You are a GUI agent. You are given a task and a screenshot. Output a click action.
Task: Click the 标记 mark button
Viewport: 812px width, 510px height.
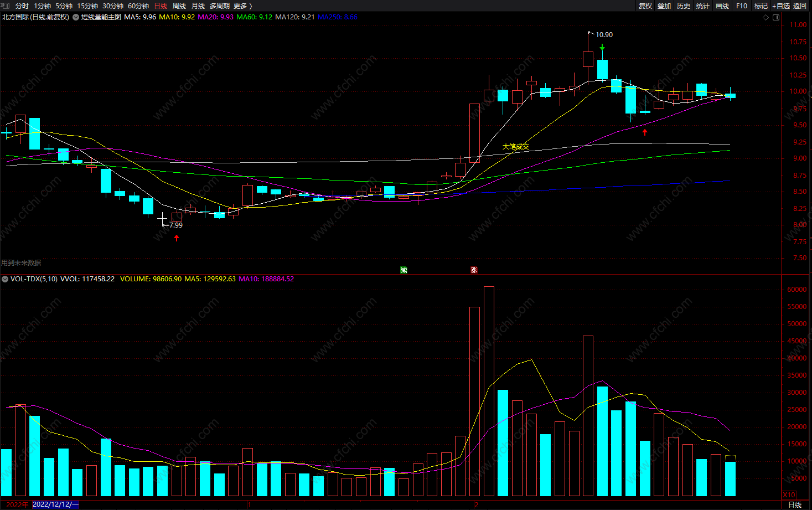click(761, 6)
